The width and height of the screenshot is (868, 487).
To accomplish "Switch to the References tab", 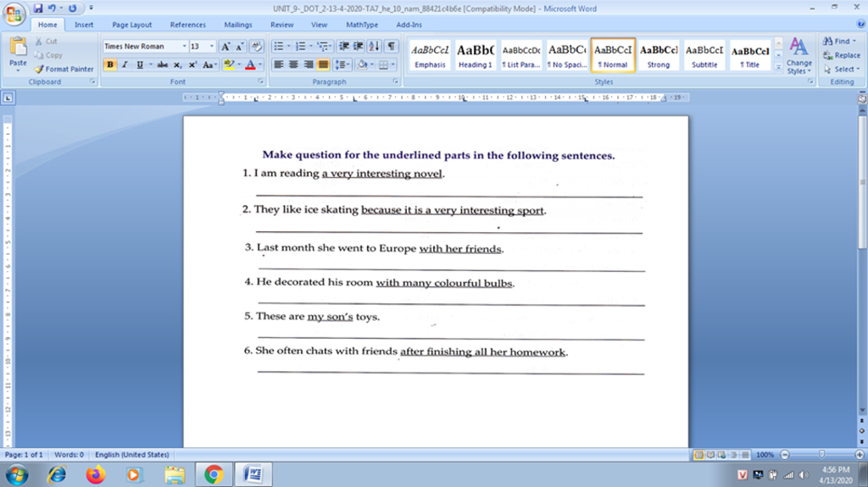I will (x=187, y=25).
